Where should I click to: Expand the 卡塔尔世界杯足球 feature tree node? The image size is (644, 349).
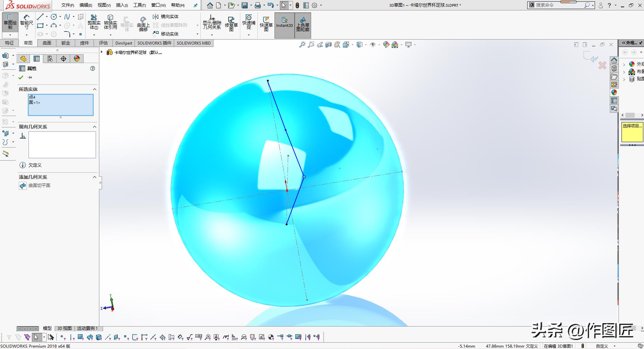(x=102, y=52)
